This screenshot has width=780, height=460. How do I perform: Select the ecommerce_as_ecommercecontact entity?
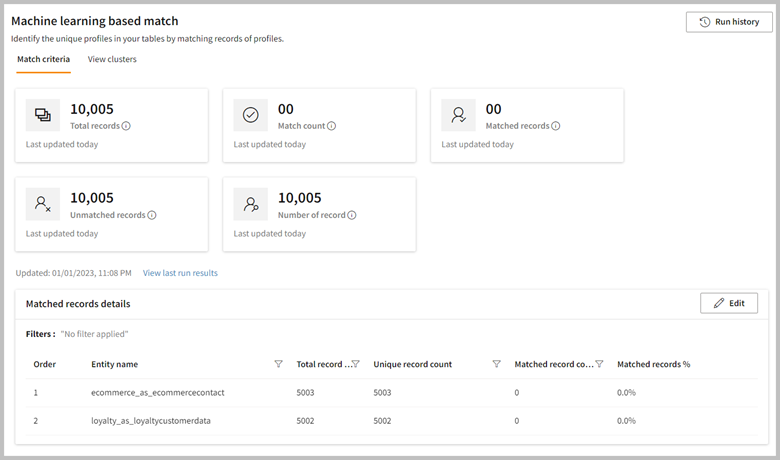click(x=158, y=392)
